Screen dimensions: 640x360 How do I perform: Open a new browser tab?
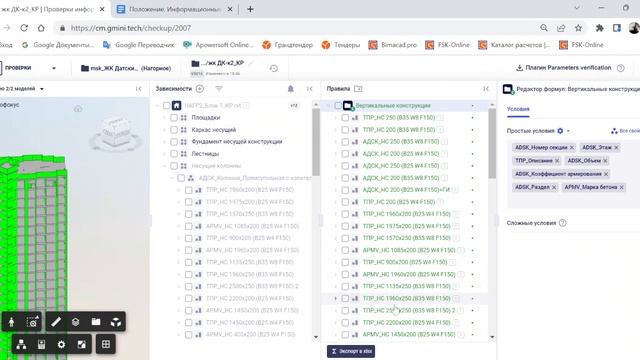(x=250, y=9)
